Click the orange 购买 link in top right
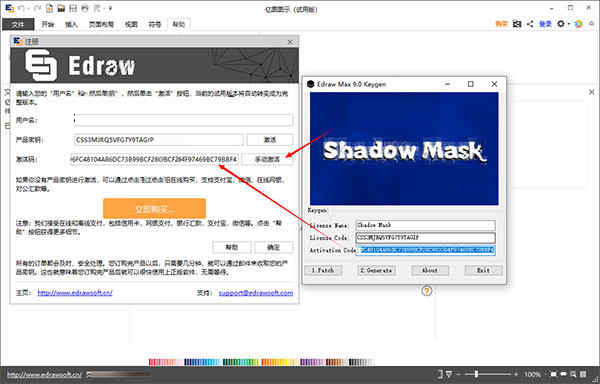Viewport: 600px width, 384px height. (501, 24)
